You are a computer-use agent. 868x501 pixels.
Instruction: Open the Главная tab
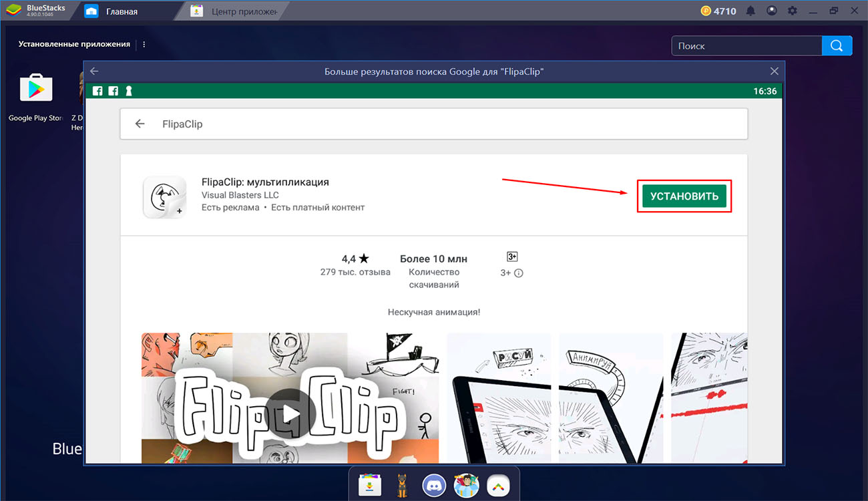point(122,11)
